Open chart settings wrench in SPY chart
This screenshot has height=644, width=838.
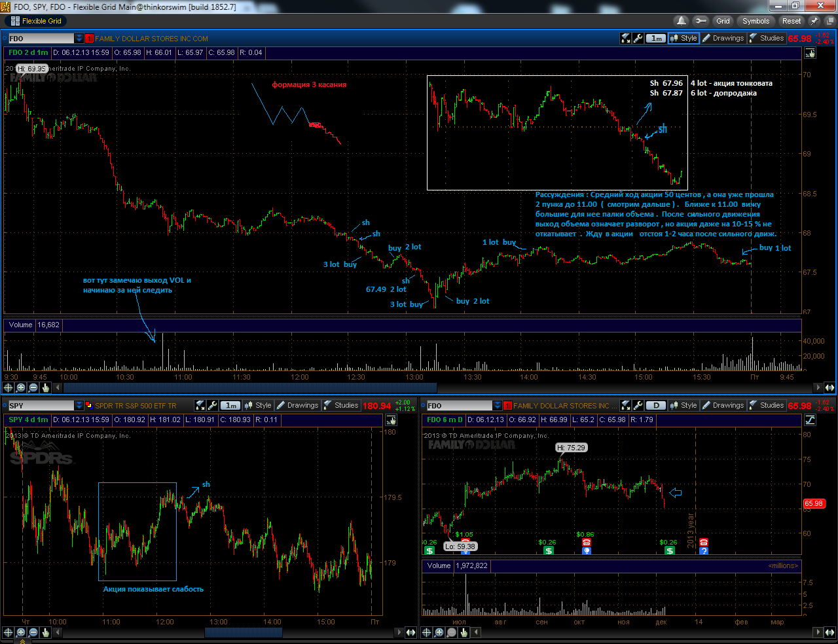212,406
